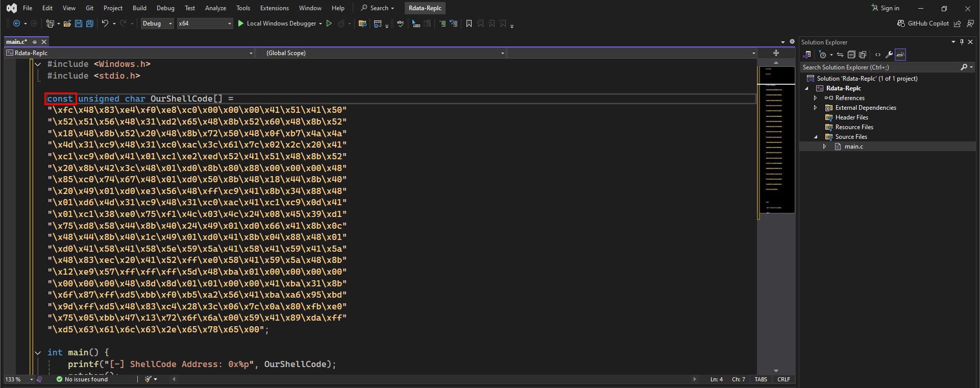The width and height of the screenshot is (980, 388).
Task: Click Collapse All in Solution Explorer
Action: [x=851, y=55]
